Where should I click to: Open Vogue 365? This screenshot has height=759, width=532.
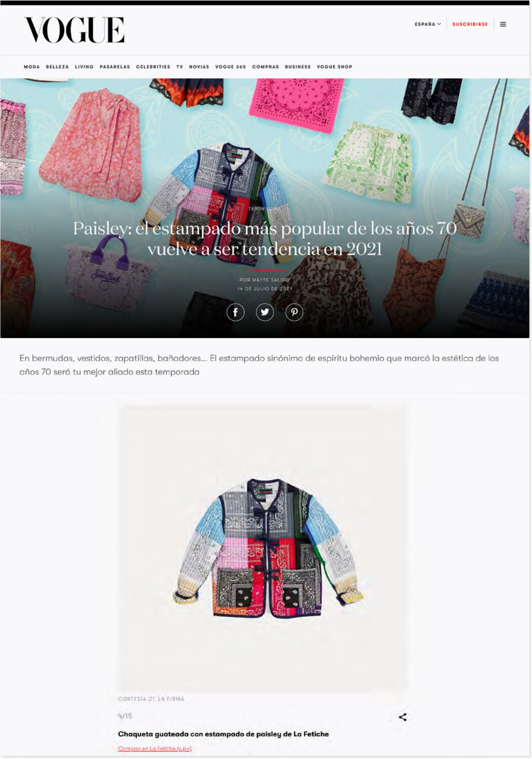point(230,67)
